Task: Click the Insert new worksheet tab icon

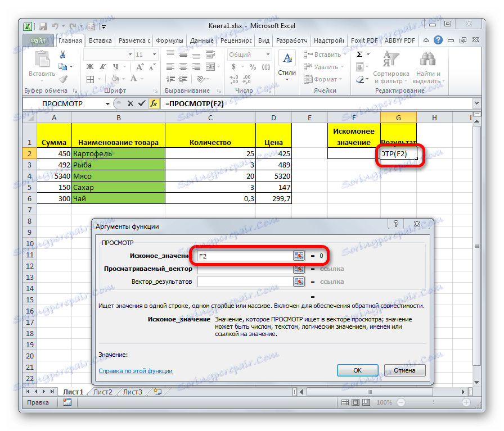Action: pos(157,392)
